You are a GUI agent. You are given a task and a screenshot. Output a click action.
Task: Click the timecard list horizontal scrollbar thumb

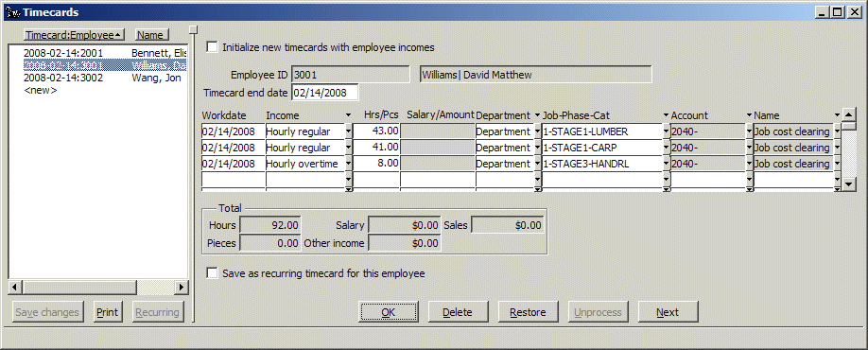click(79, 287)
